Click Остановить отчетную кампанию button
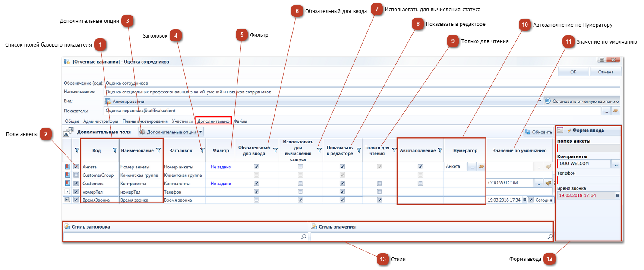Screen dimensions: 644x270 (582, 101)
